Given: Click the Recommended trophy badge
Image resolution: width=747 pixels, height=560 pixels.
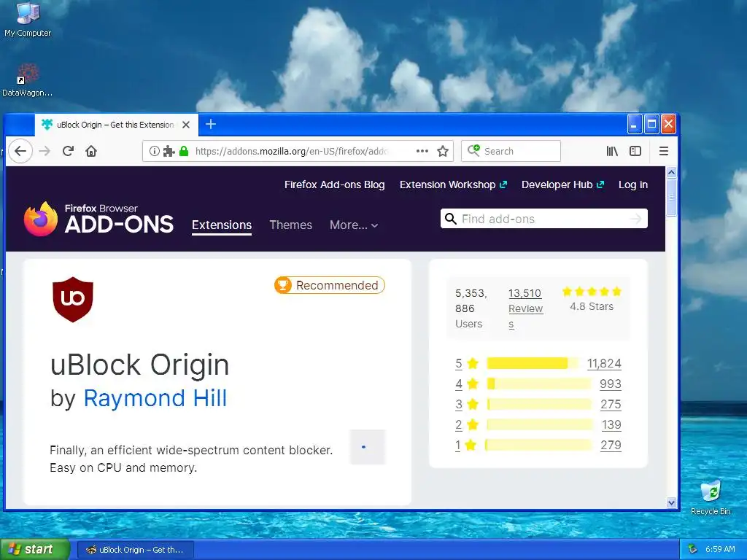Looking at the screenshot, I should click(x=329, y=285).
